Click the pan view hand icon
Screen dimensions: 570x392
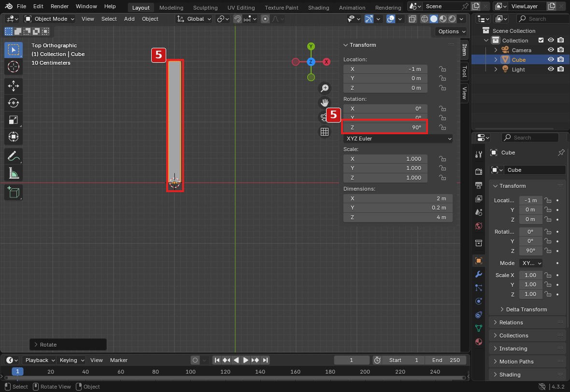click(x=325, y=103)
